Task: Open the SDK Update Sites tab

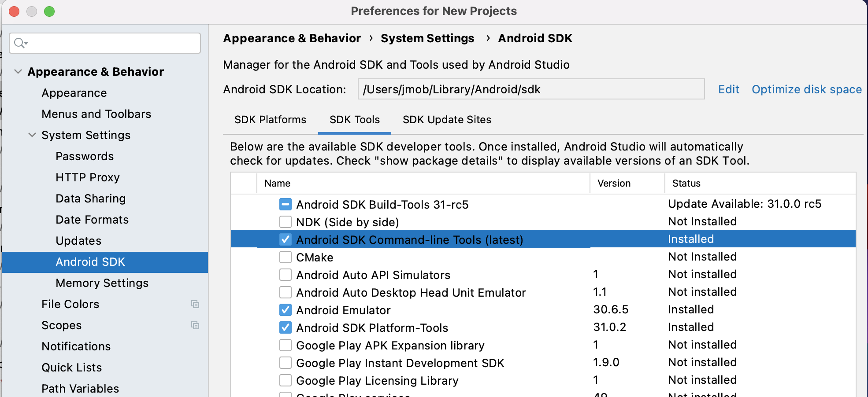Action: 447,120
